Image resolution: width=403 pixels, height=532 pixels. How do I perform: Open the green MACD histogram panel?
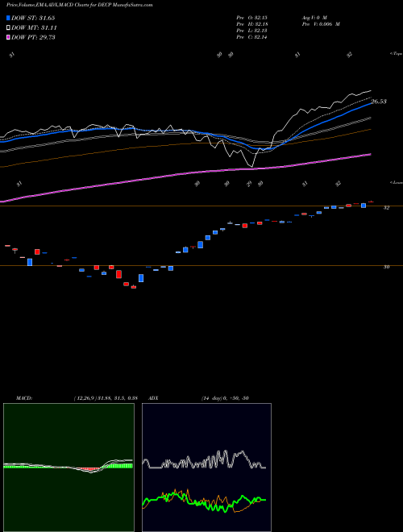[69, 468]
